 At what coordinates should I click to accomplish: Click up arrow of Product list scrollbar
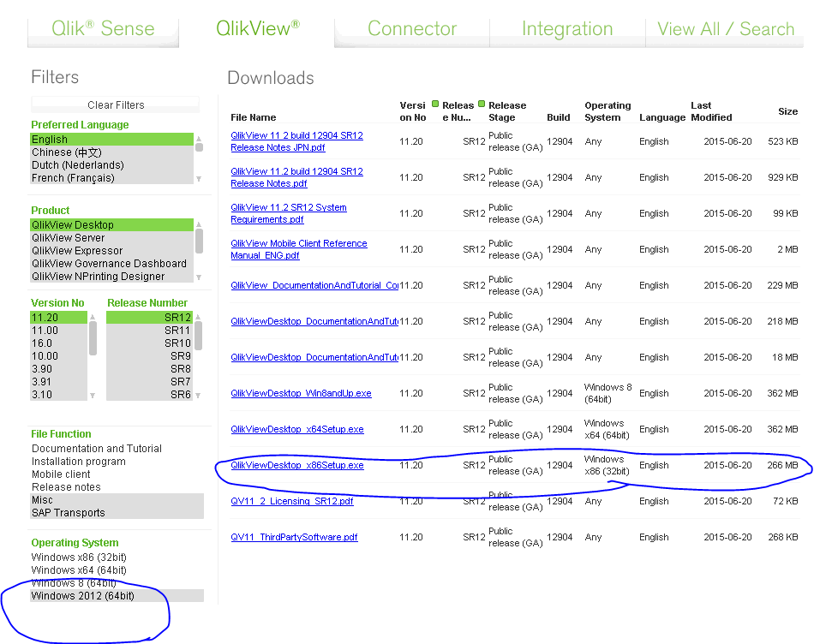[x=199, y=224]
